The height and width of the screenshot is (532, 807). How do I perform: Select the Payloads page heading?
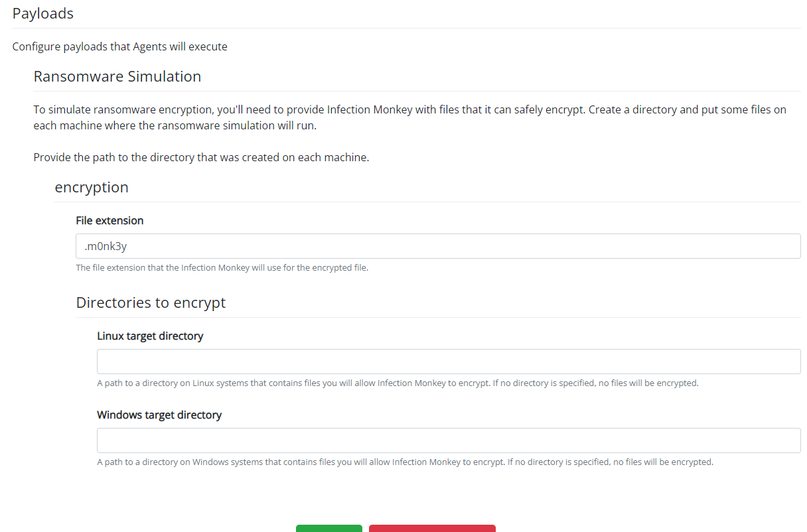[x=42, y=13]
